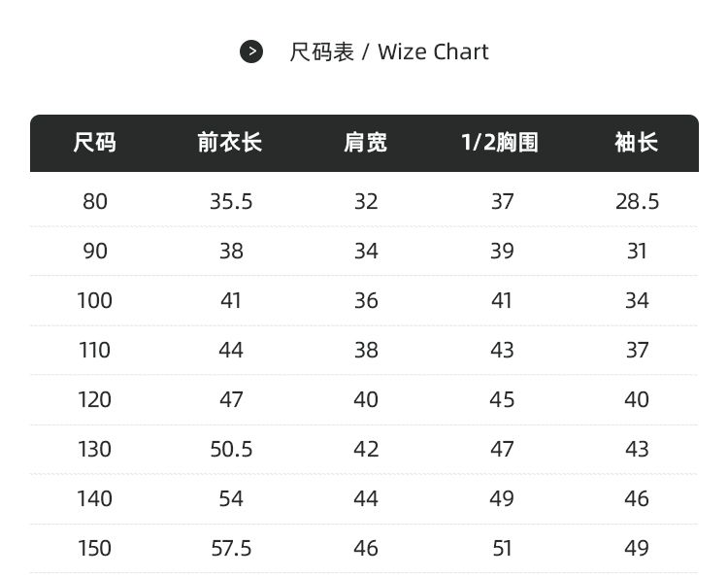
Task: Select size 80 in the first row
Action: [x=95, y=202]
